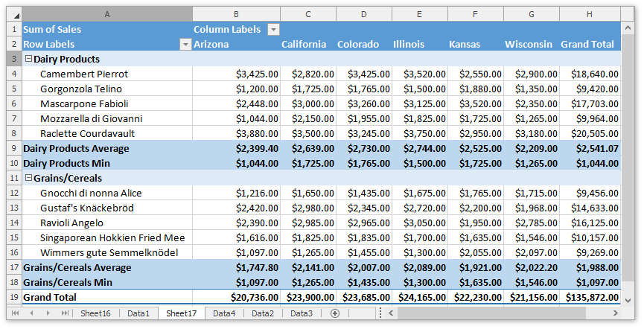
Task: Select column B header
Action: (x=236, y=14)
